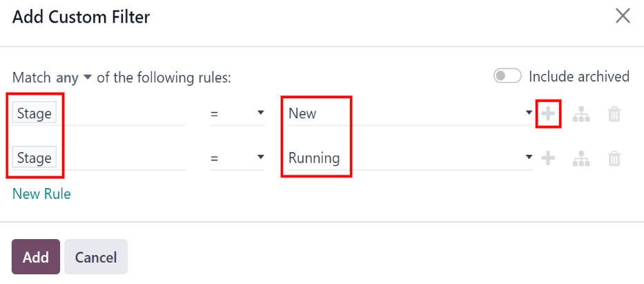This screenshot has height=284, width=644.
Task: Add a branch on the Running rule row
Action: pyautogui.click(x=581, y=159)
